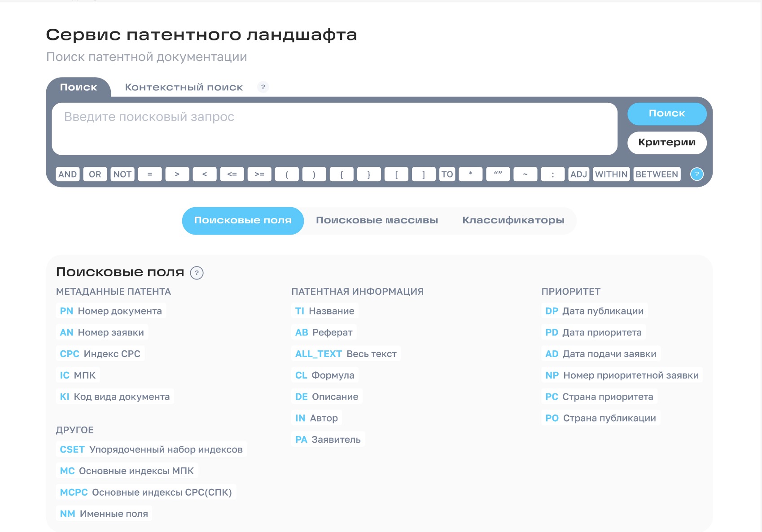This screenshot has height=532, width=762.
Task: Choose the CL Формула field
Action: 325,375
